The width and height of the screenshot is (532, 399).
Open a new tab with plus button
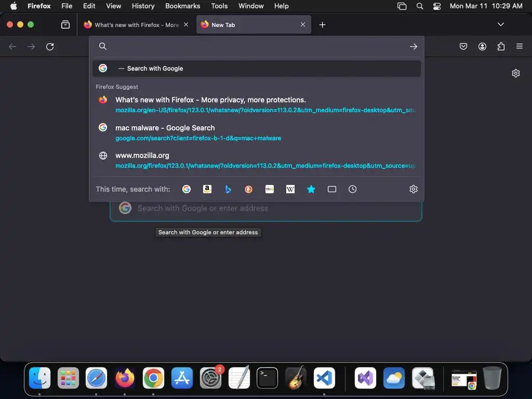[x=322, y=25]
